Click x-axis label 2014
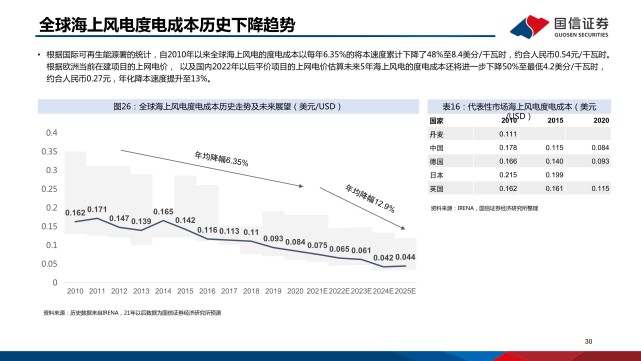 coord(163,291)
